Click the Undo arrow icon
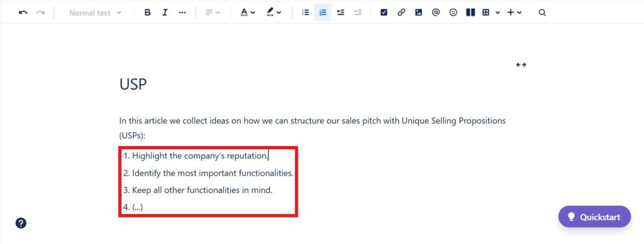Viewport: 644px width, 244px height. pos(23,13)
